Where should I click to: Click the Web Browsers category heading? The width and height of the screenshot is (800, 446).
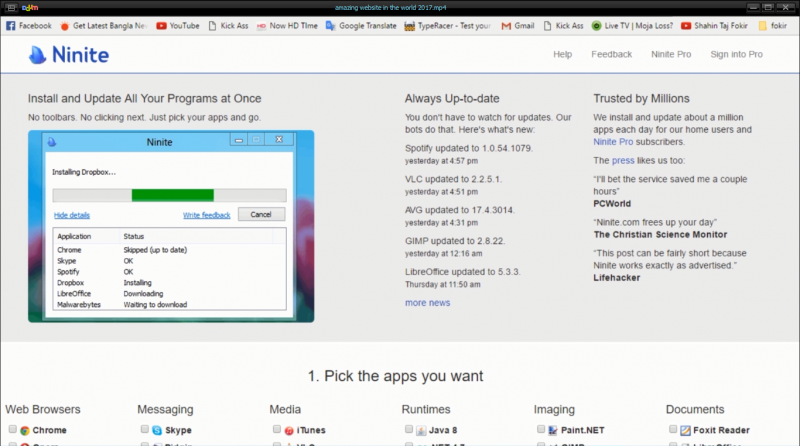[x=43, y=409]
